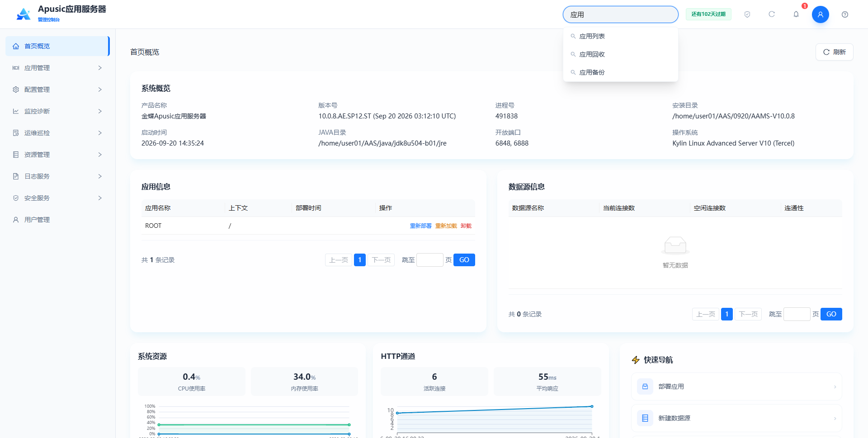Select 应用回收 from search suggestions

point(620,54)
